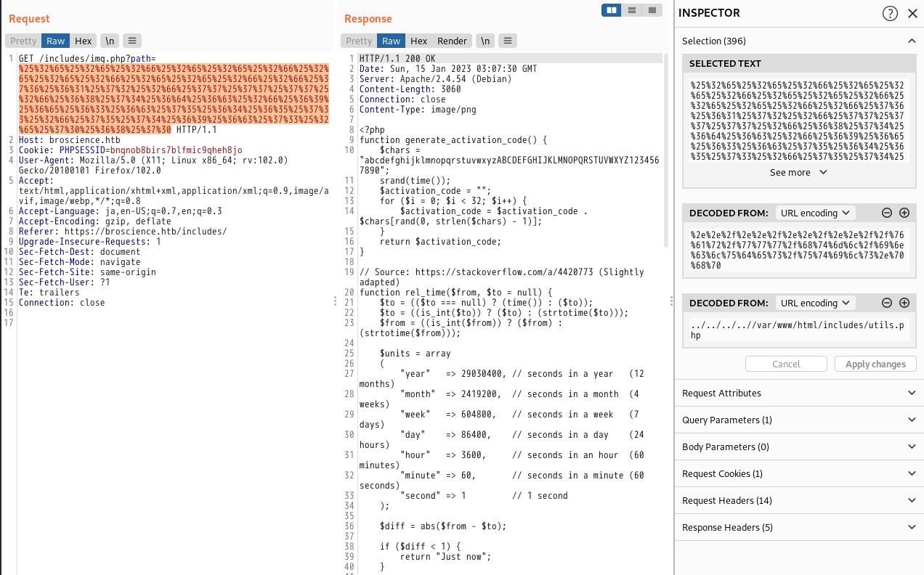Switch to side-by-side layout view
Image resolution: width=924 pixels, height=575 pixels.
pyautogui.click(x=612, y=10)
